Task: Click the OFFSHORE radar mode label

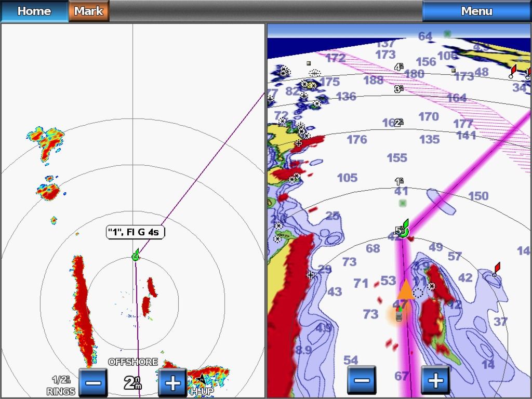Action: point(133,362)
